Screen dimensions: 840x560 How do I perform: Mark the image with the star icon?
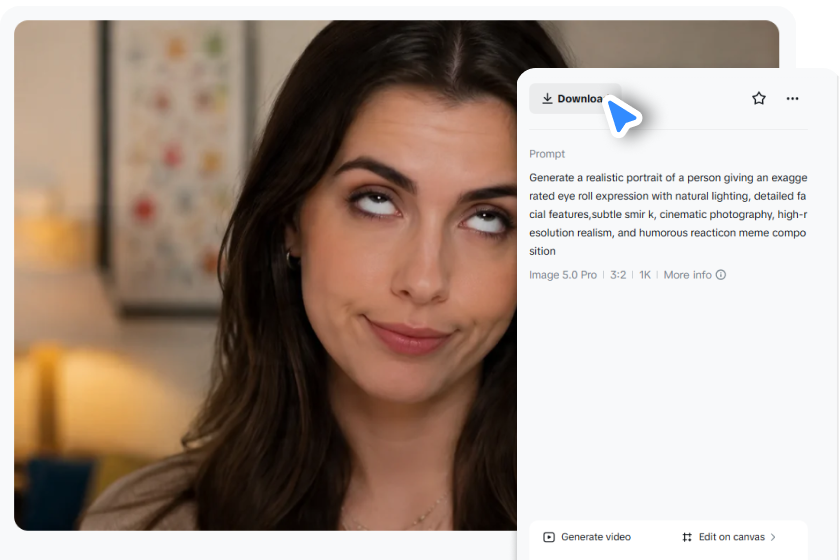(759, 99)
